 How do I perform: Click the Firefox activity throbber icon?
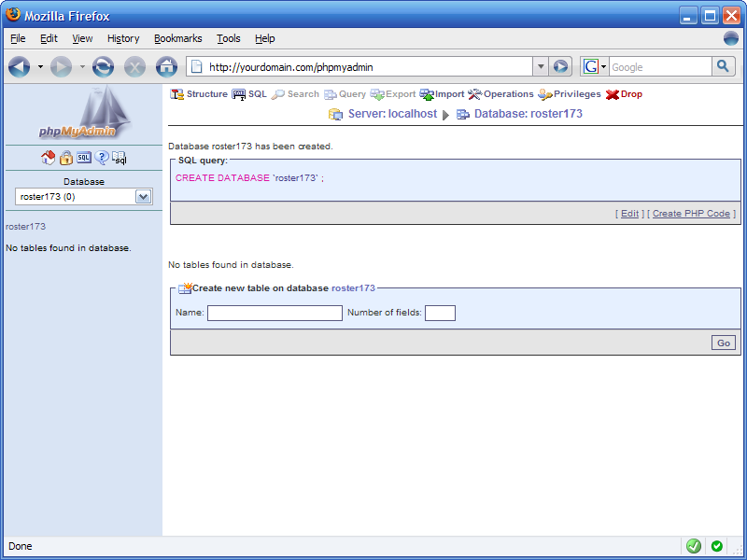[x=731, y=38]
